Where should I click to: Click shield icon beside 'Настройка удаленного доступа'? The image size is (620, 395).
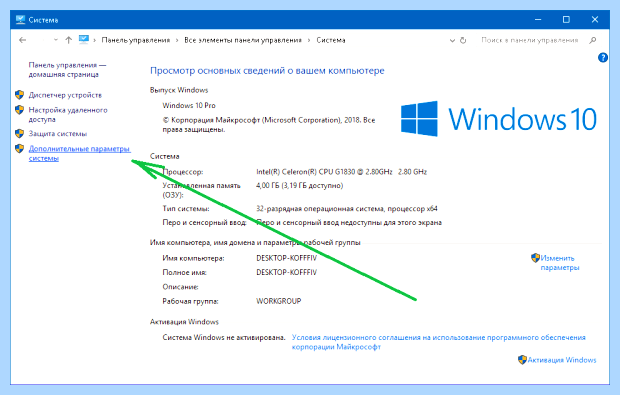pyautogui.click(x=19, y=110)
